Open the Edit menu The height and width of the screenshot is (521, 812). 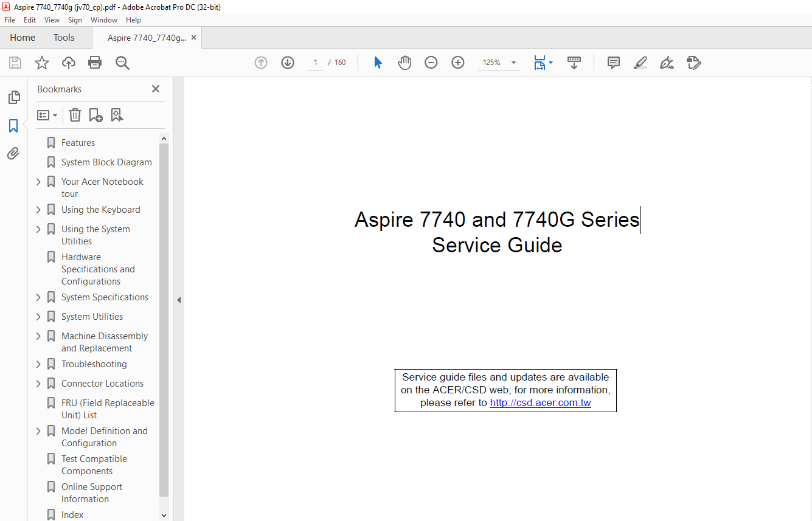click(30, 20)
